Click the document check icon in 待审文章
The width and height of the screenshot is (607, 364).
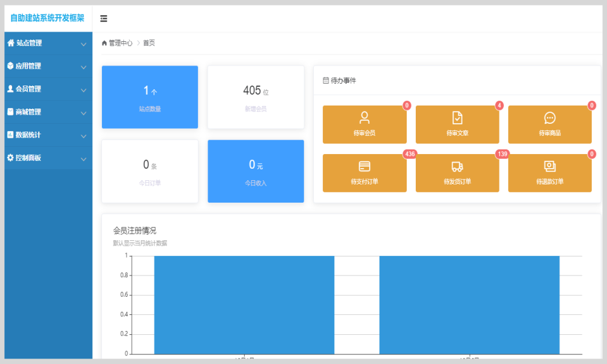(x=457, y=118)
